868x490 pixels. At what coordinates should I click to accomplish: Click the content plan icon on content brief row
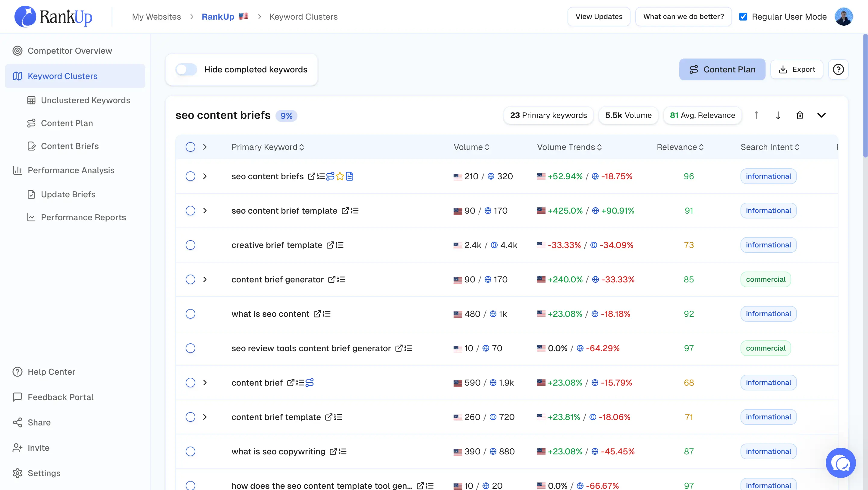tap(309, 383)
